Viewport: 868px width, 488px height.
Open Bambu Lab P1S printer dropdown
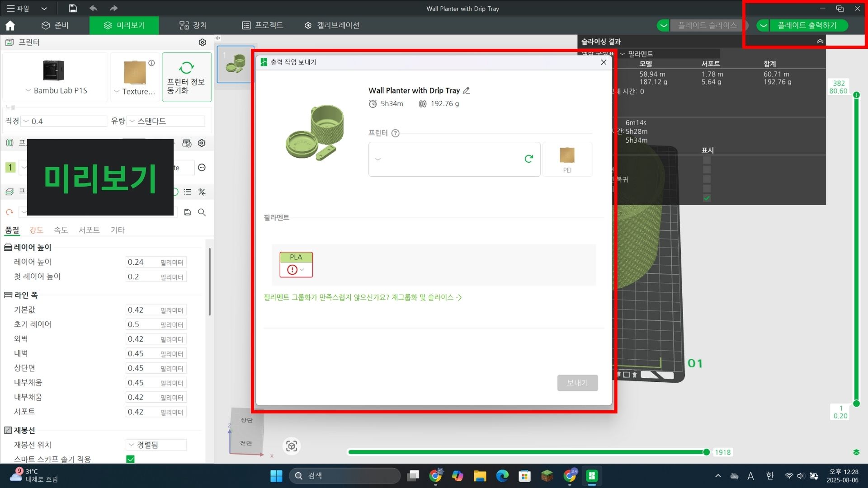coord(56,90)
